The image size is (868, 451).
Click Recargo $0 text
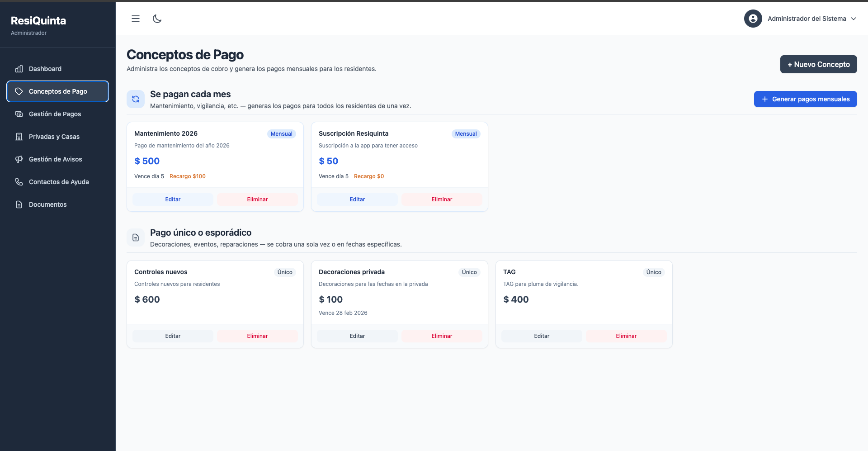point(369,176)
